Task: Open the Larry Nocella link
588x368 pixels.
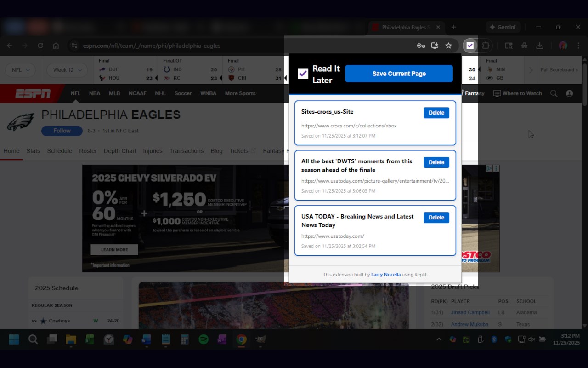Action: 386,275
